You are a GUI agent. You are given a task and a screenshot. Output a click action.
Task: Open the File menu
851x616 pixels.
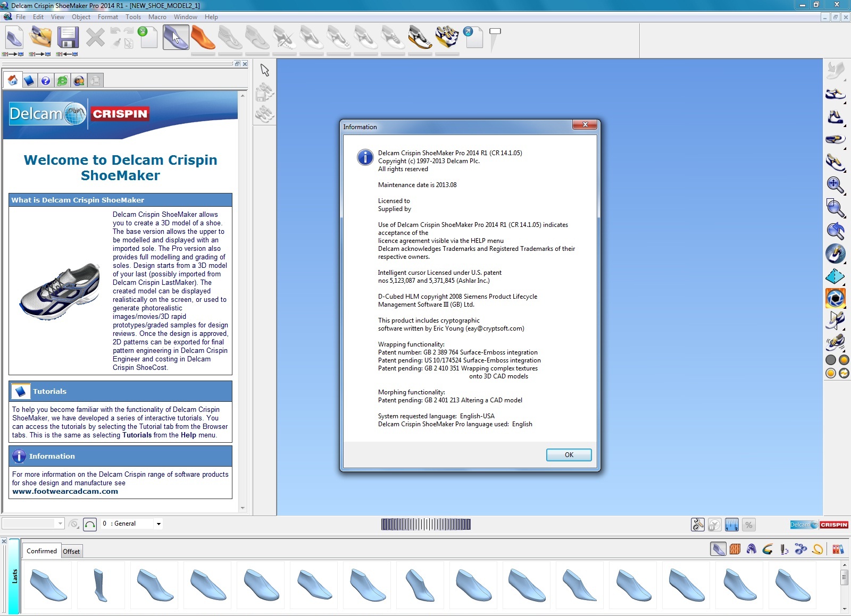[x=21, y=17]
